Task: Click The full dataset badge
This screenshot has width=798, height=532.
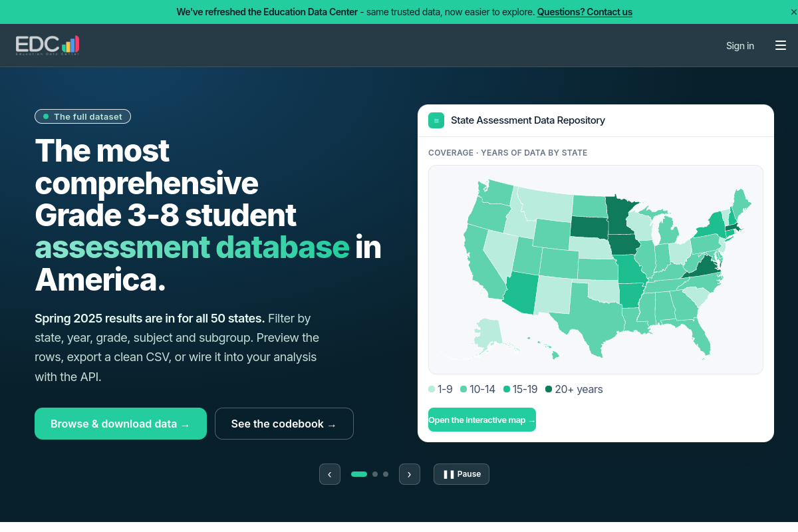Action: coord(83,116)
